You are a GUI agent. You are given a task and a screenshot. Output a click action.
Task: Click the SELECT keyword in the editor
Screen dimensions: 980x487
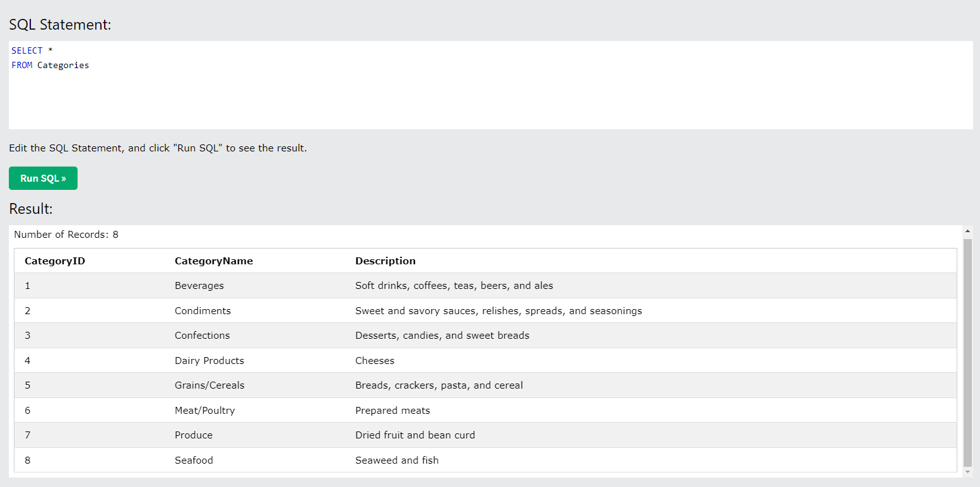coord(27,50)
